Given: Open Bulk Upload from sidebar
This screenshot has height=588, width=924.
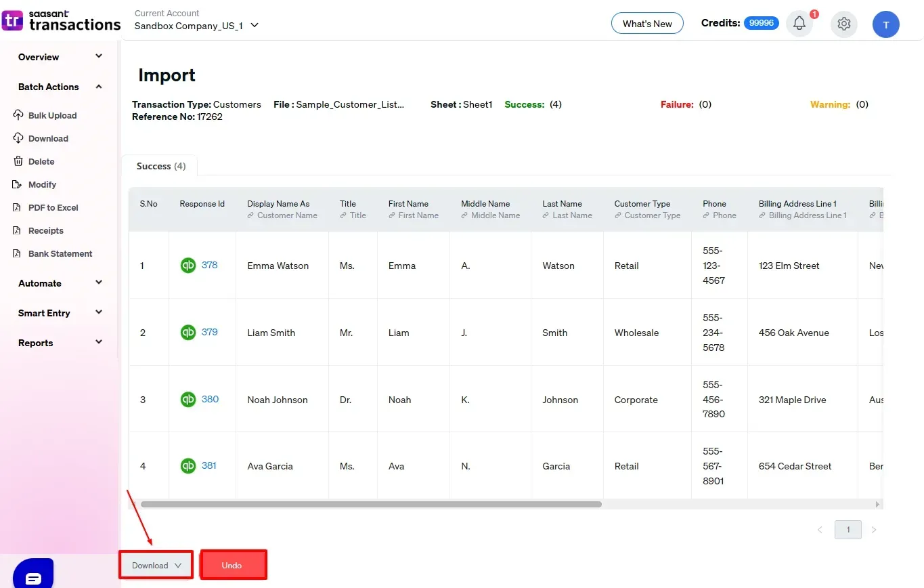Looking at the screenshot, I should click(x=52, y=115).
